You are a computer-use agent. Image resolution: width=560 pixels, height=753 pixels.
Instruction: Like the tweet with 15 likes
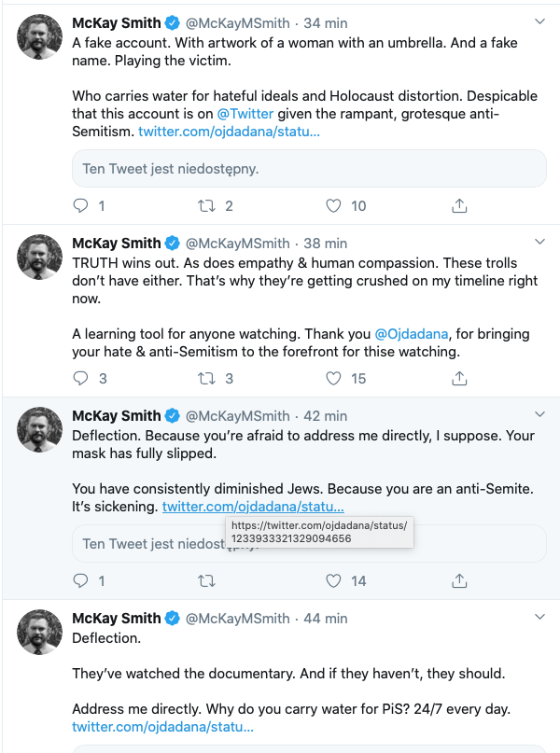333,379
